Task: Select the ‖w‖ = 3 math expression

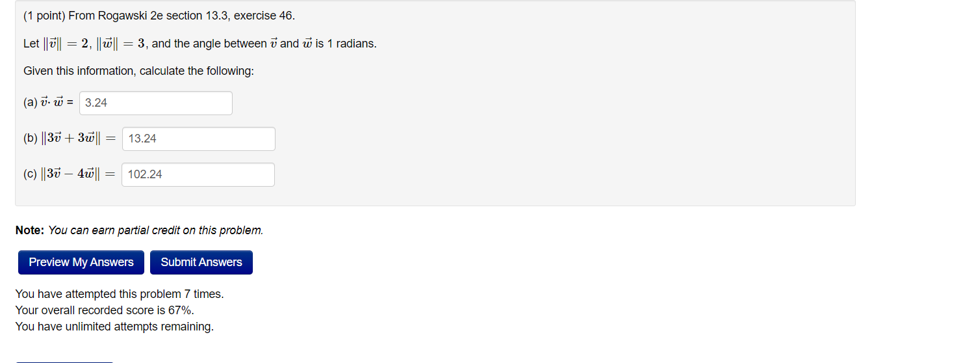Action: [120, 44]
